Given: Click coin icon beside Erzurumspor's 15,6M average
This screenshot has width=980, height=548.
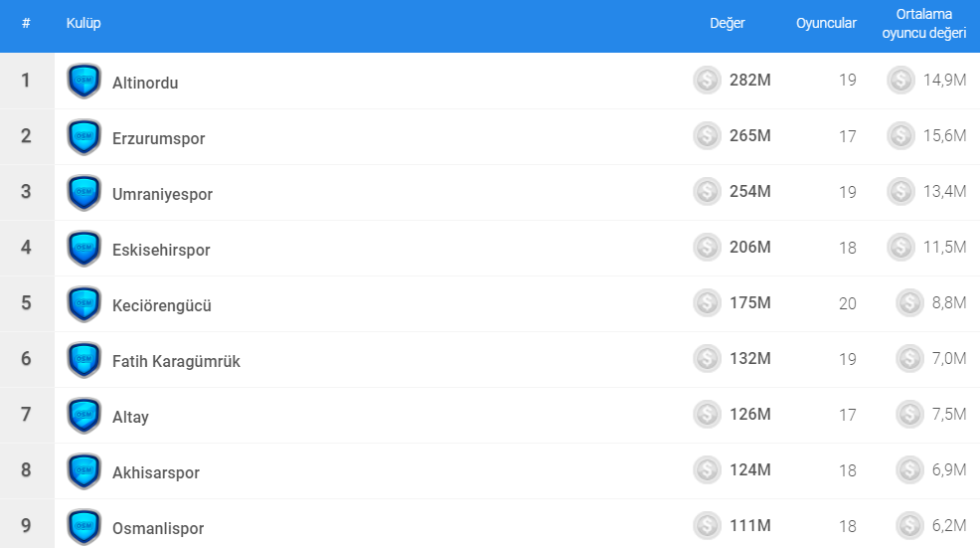Looking at the screenshot, I should pyautogui.click(x=900, y=136).
